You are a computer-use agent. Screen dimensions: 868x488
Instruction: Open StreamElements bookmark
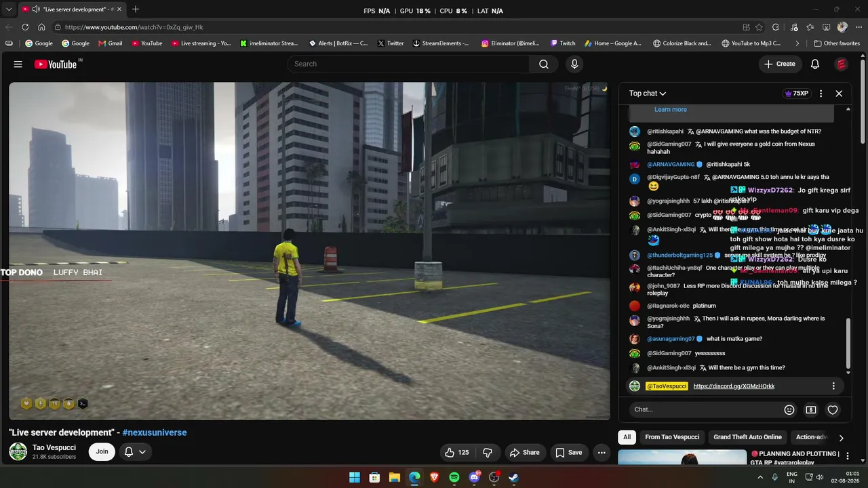click(440, 43)
